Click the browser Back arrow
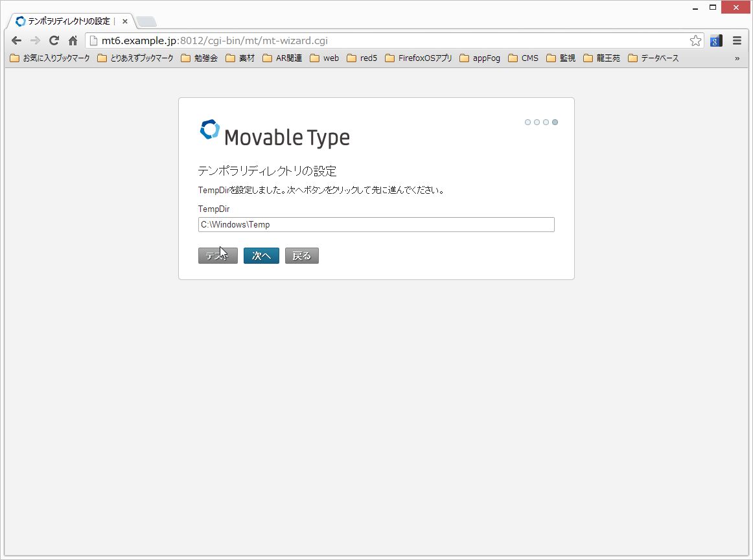Viewport: 753px width, 560px height. pyautogui.click(x=16, y=41)
